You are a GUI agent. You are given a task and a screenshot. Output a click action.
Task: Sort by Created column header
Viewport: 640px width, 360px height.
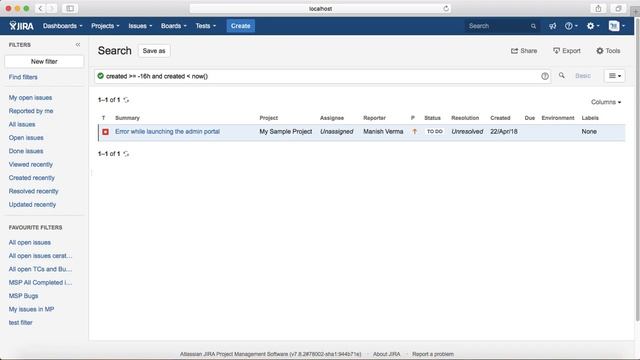pos(500,118)
